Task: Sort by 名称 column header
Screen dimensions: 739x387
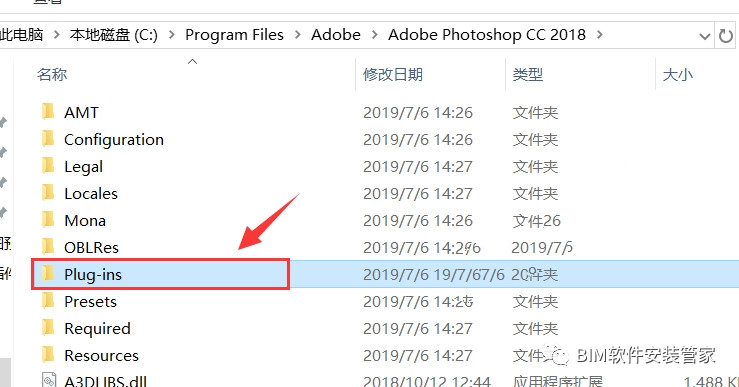Action: pos(52,74)
